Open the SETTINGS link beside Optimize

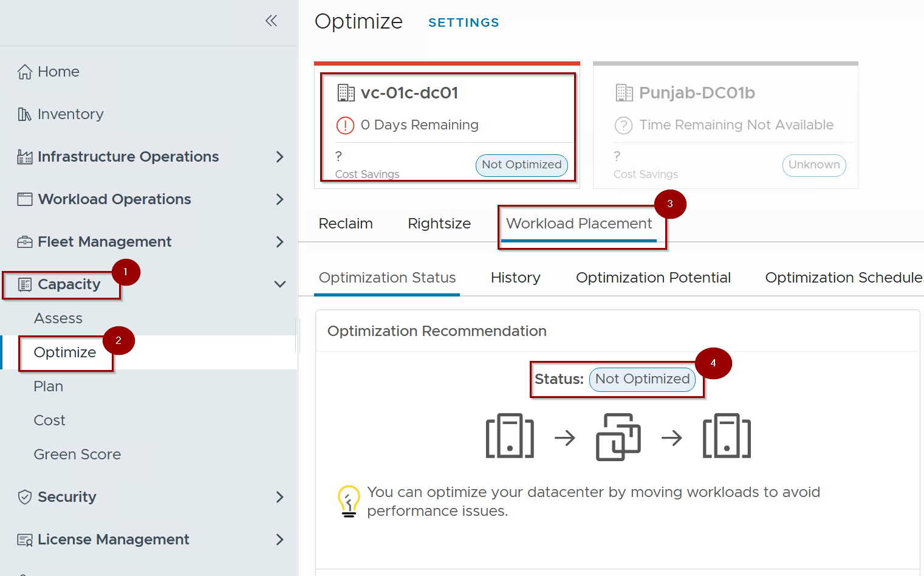coord(464,22)
